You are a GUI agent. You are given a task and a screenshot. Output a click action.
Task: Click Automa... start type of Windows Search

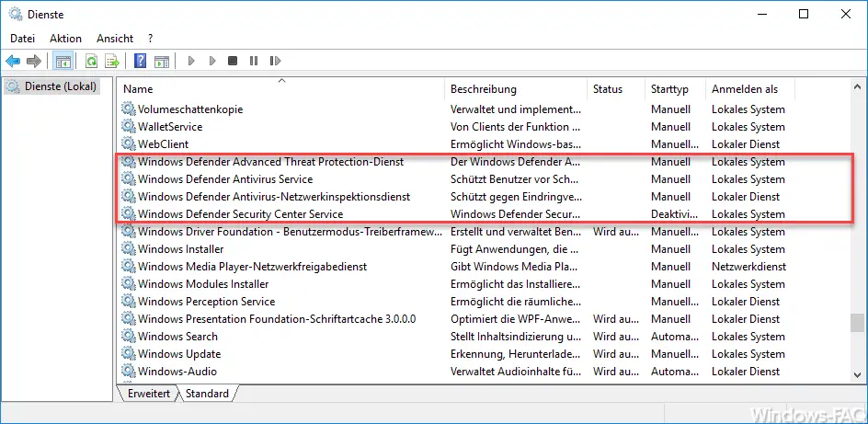[x=675, y=337]
